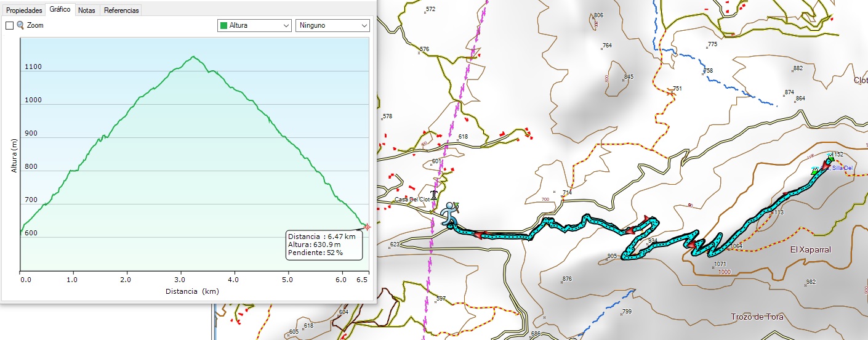The image size is (868, 340).
Task: Click the hiker icon at track start
Action: click(x=449, y=213)
